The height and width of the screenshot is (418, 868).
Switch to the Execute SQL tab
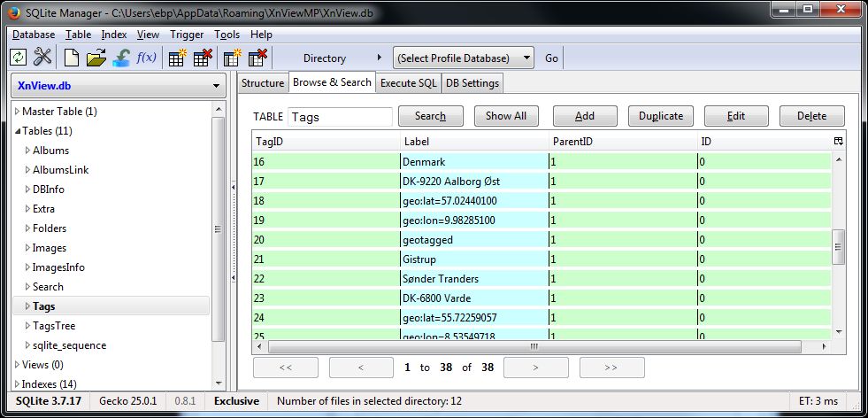pos(409,83)
